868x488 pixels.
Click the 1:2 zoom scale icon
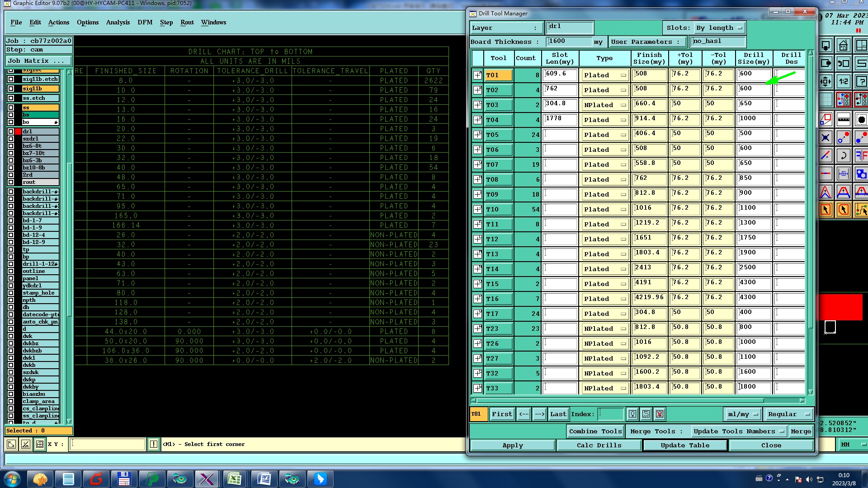(x=843, y=82)
